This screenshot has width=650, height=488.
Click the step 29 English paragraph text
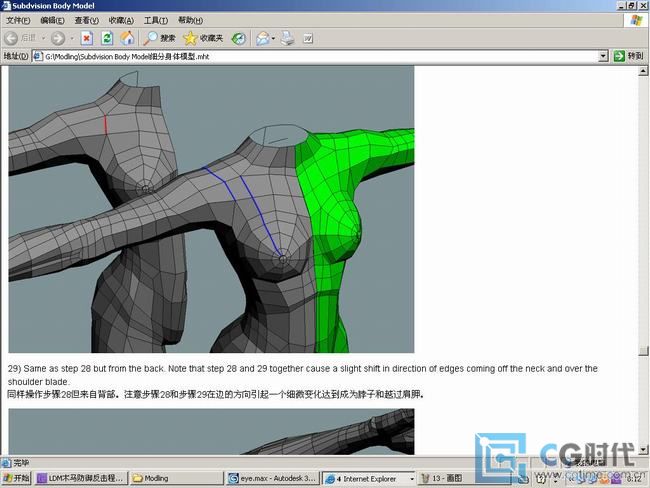[x=303, y=375]
